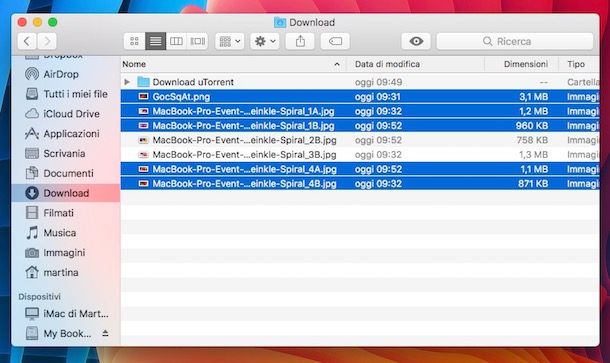Select the Spiral_4A.jpg file
This screenshot has width=610, height=363.
pyautogui.click(x=360, y=169)
